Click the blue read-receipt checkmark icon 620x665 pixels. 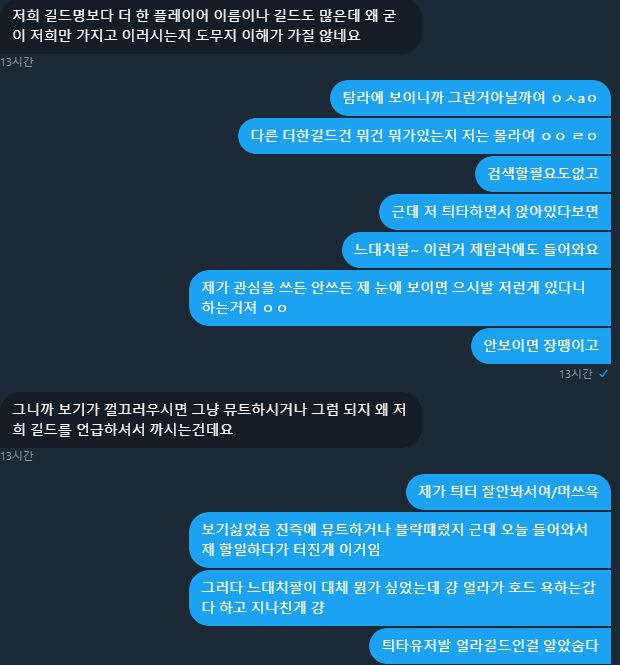[x=603, y=374]
